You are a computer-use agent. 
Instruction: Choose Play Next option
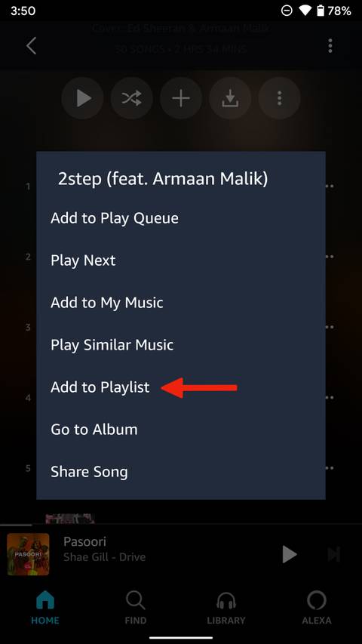click(x=83, y=260)
